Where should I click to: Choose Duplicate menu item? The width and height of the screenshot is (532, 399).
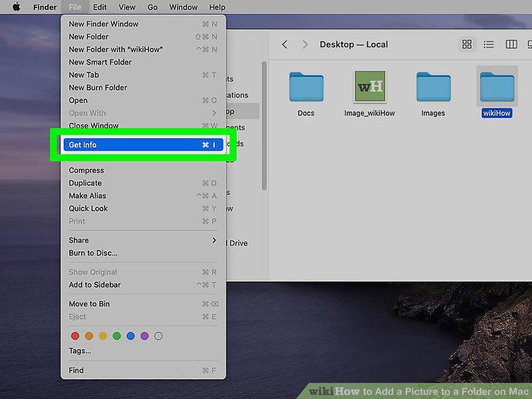[x=142, y=183]
